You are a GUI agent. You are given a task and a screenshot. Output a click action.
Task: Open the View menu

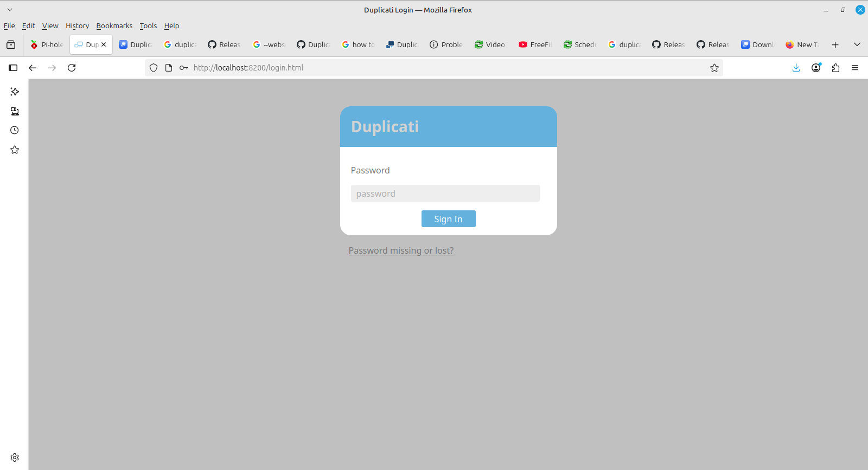click(x=50, y=25)
